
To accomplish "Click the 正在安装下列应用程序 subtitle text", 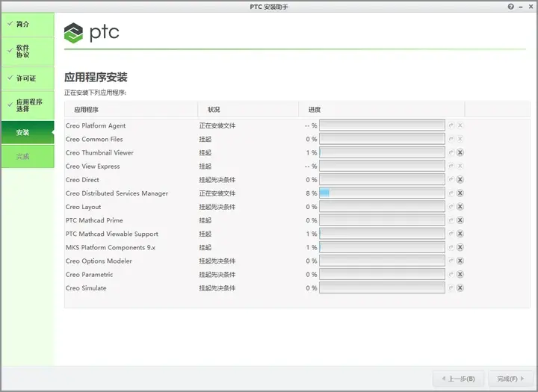I will click(95, 93).
